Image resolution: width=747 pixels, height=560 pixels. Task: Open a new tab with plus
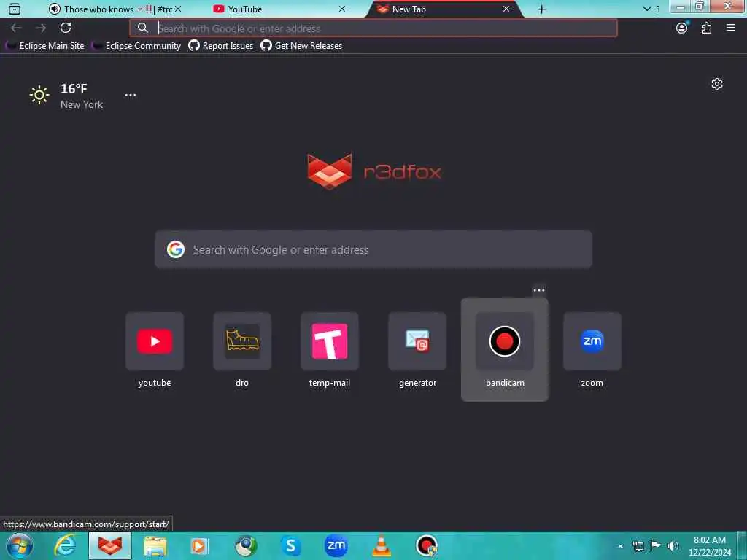542,9
